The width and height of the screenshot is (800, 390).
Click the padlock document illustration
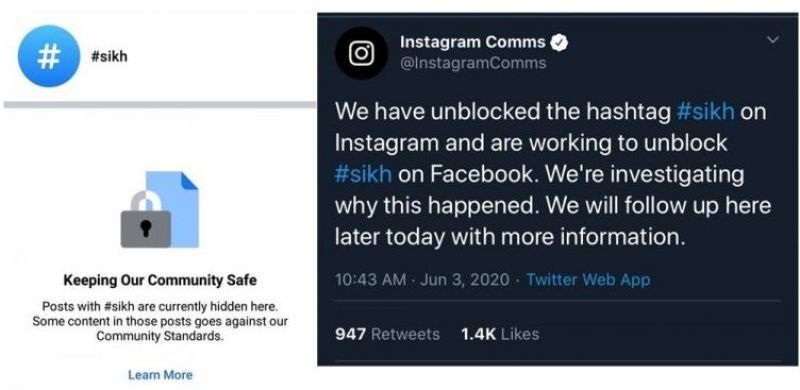159,210
